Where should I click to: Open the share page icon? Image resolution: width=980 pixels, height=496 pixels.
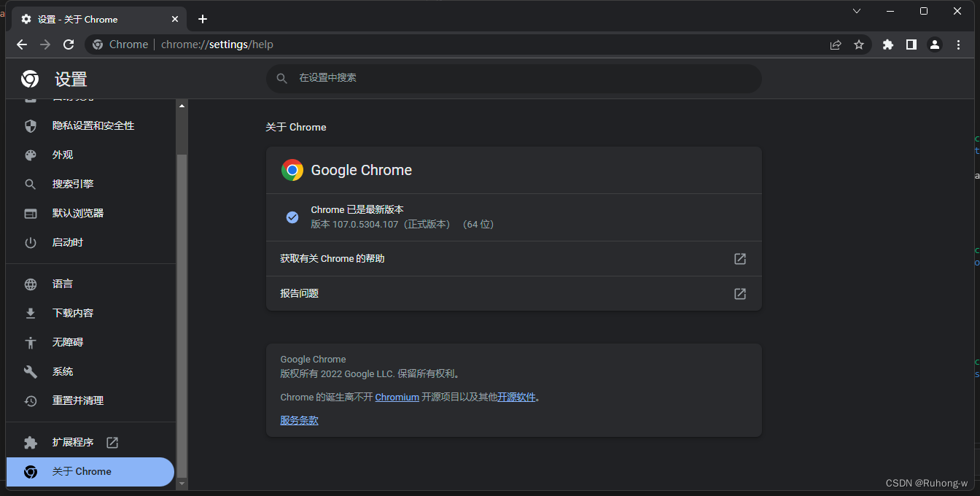(836, 44)
